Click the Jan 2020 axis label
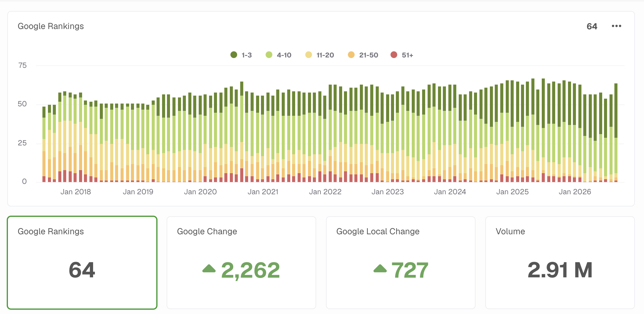The width and height of the screenshot is (644, 314). (200, 192)
